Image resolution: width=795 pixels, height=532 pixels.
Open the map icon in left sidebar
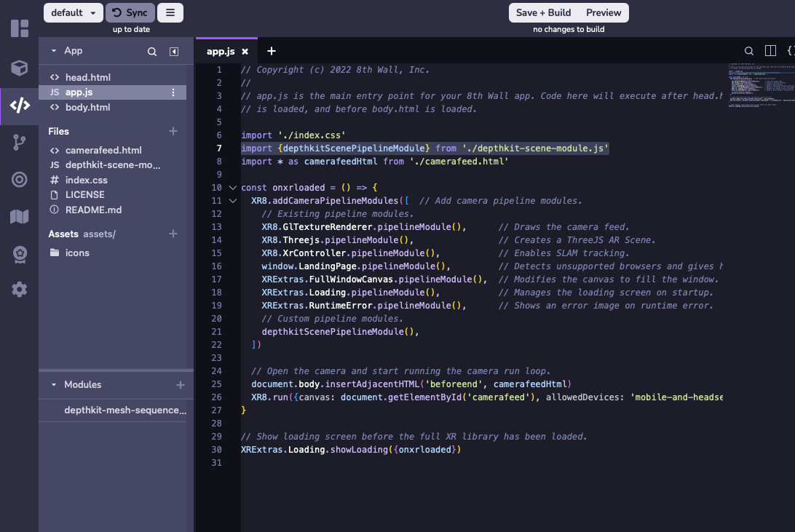point(20,217)
